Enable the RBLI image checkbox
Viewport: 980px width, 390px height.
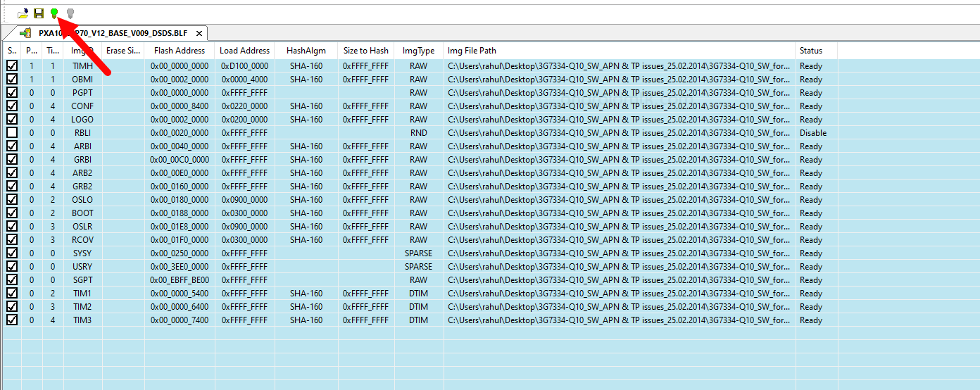tap(12, 132)
